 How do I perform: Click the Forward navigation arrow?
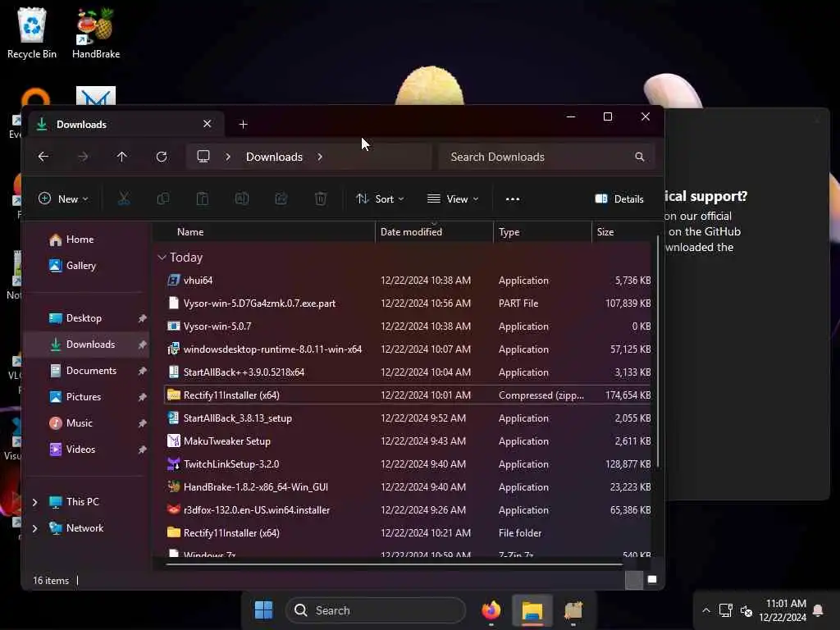(83, 157)
